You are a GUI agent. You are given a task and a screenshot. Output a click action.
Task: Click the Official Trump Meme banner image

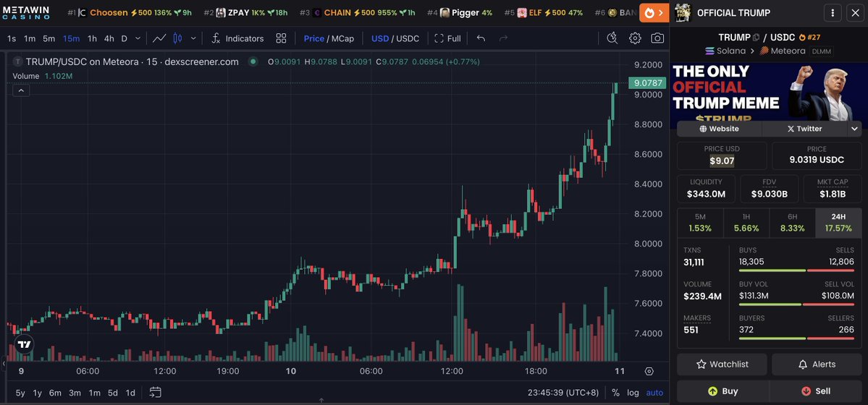[x=769, y=92]
